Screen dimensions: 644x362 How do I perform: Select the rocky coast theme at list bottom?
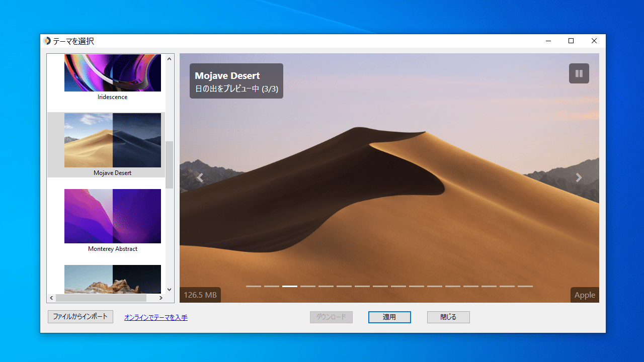click(113, 279)
